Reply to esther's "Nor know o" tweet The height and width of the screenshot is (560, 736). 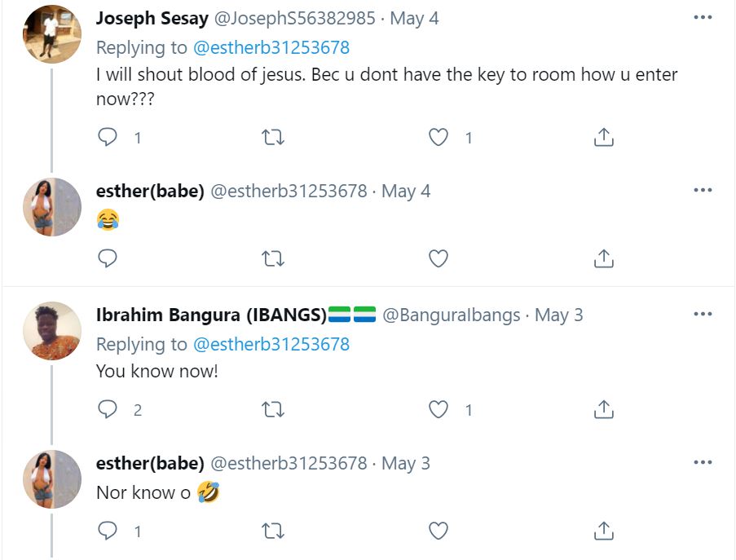108,531
